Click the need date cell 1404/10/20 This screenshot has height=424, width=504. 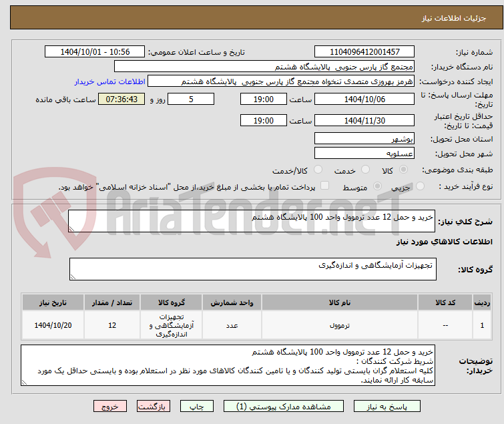point(53,325)
